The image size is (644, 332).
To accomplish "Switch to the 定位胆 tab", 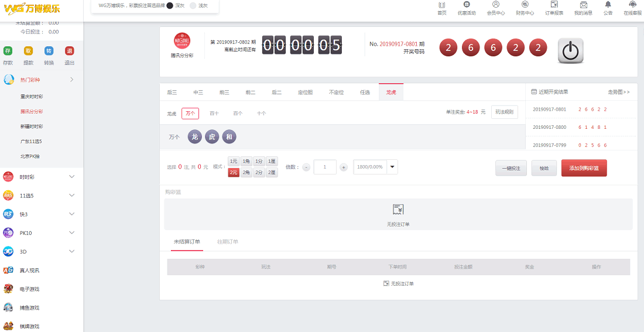I will point(305,93).
